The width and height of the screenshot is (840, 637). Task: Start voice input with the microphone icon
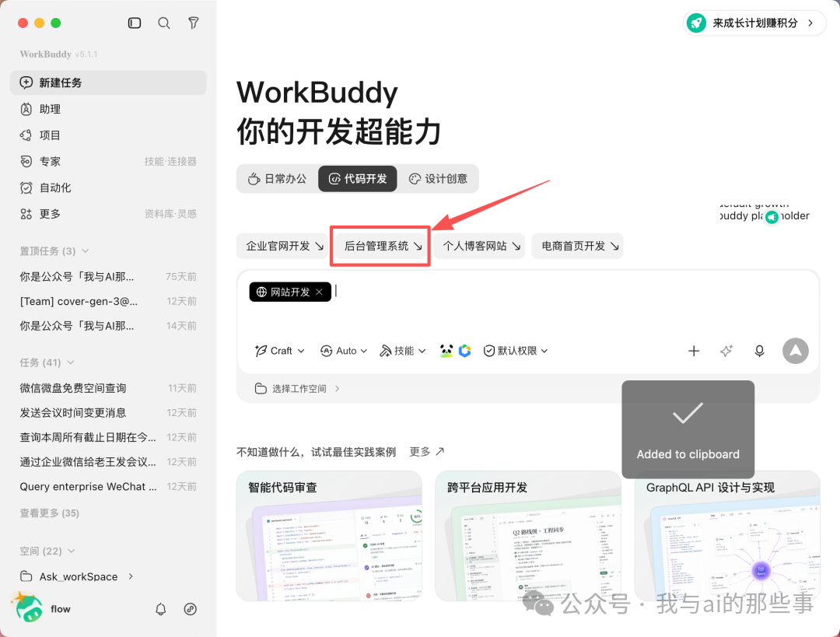click(760, 351)
